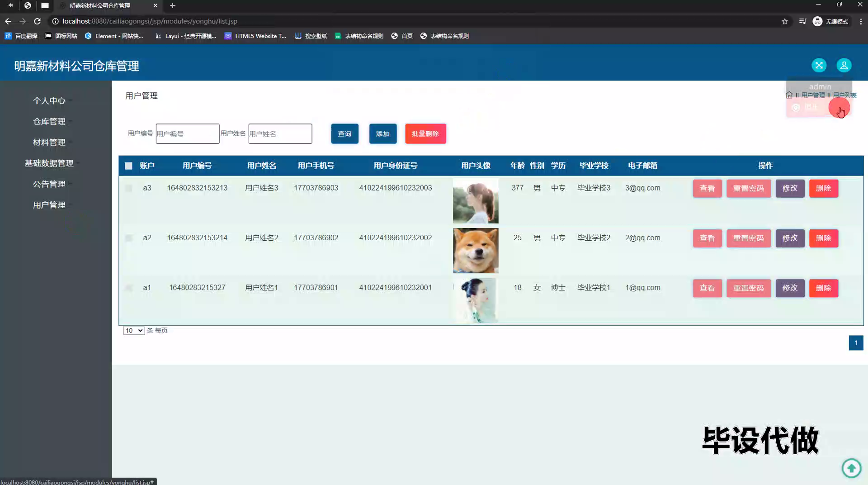868x485 pixels.
Task: Click avatar thumbnail of user a1
Action: tap(476, 300)
